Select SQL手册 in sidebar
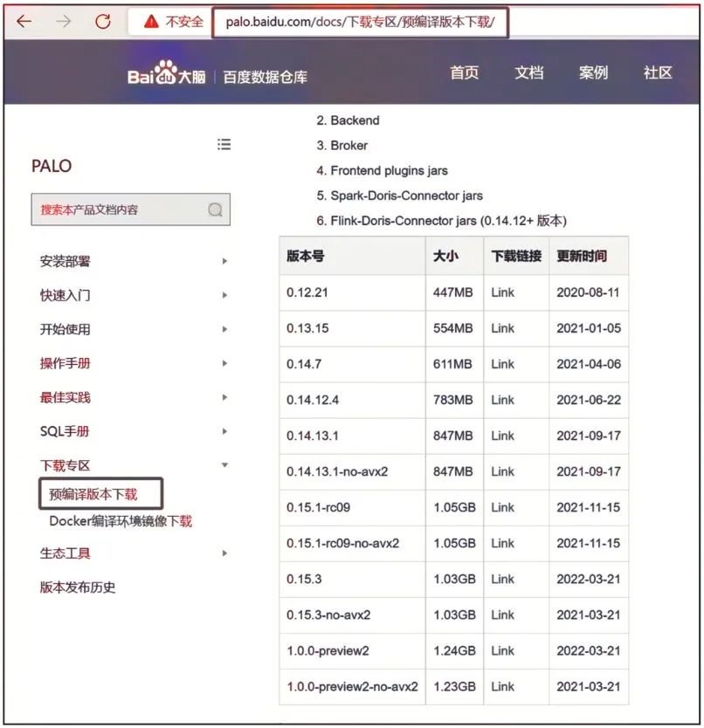 point(65,432)
